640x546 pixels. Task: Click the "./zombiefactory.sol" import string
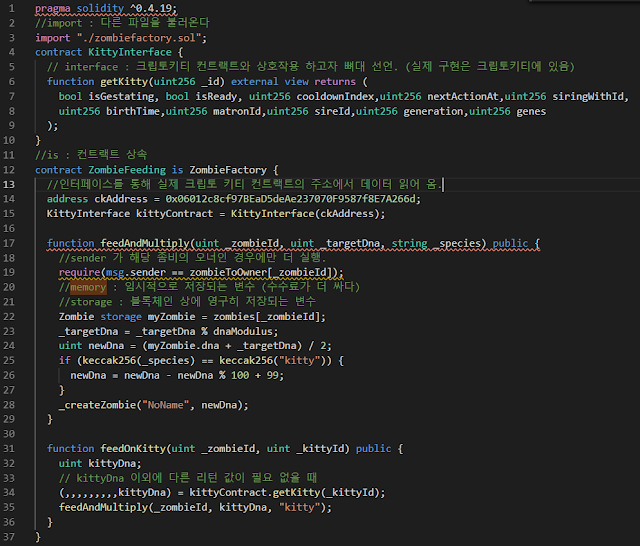tap(139, 38)
